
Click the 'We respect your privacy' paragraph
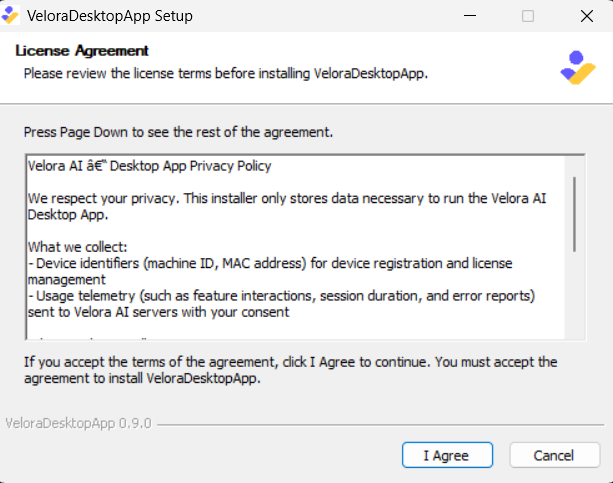[287, 206]
